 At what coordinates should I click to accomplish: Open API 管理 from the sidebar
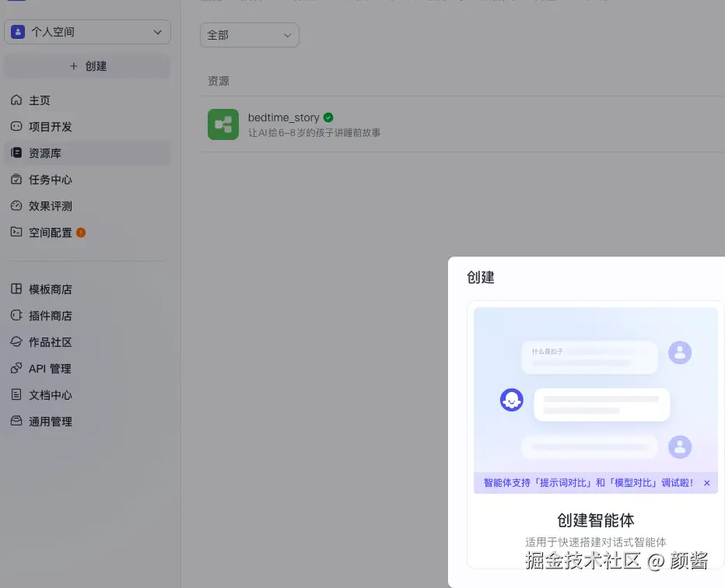87,369
